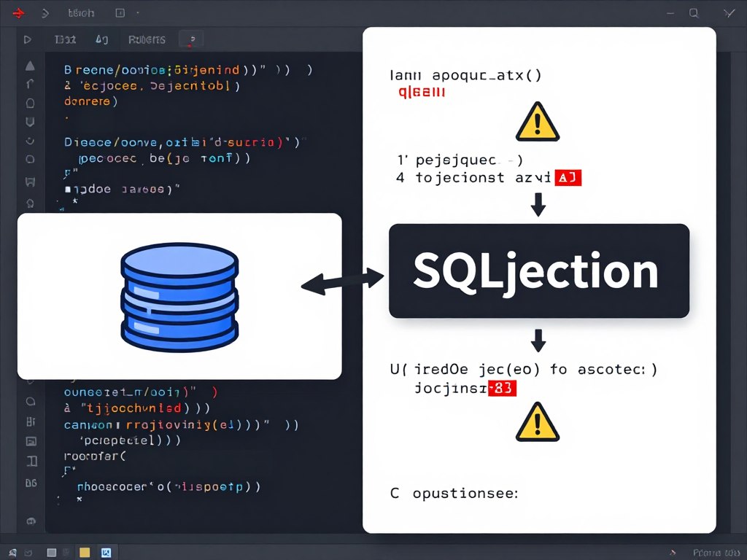Select the image picture icon in the sidebar
Screen dimensions: 747x560
[x=31, y=441]
